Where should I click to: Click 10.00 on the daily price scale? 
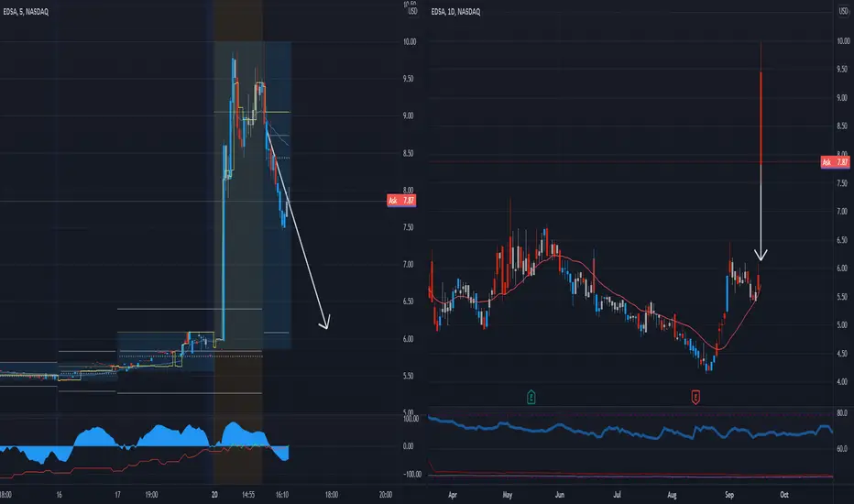pos(843,41)
